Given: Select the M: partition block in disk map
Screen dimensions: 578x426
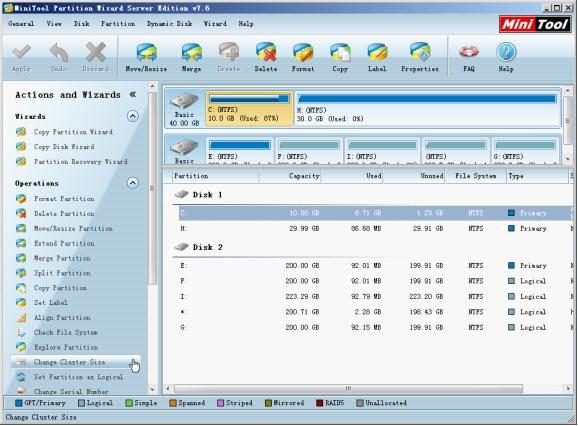Looking at the screenshot, I should [x=427, y=108].
